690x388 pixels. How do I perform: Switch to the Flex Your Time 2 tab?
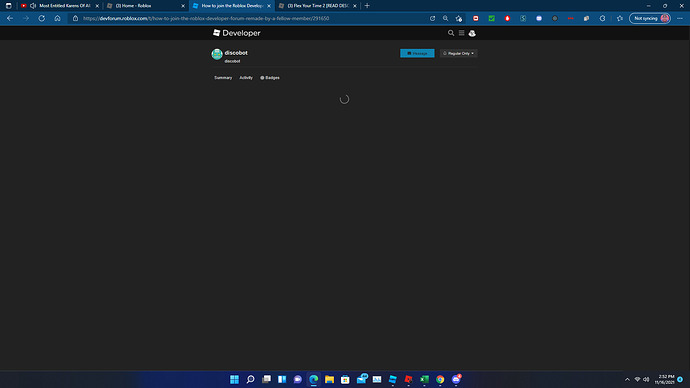[x=318, y=6]
